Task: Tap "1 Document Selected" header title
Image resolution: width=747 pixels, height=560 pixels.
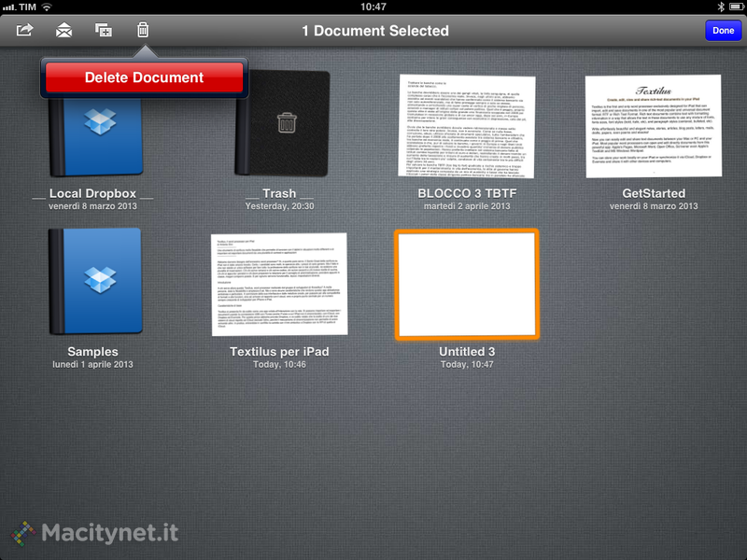Action: [375, 31]
